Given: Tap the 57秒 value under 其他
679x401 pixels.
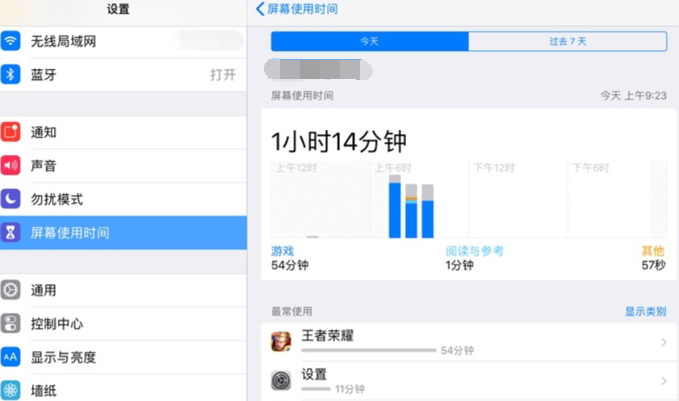Looking at the screenshot, I should [x=653, y=265].
